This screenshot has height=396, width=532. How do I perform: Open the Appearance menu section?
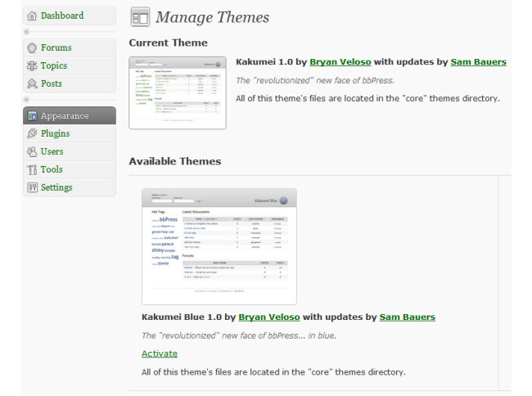tap(70, 115)
